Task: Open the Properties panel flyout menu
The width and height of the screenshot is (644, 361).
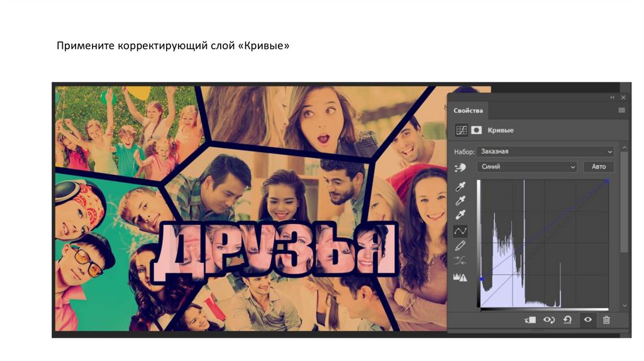Action: (x=621, y=110)
